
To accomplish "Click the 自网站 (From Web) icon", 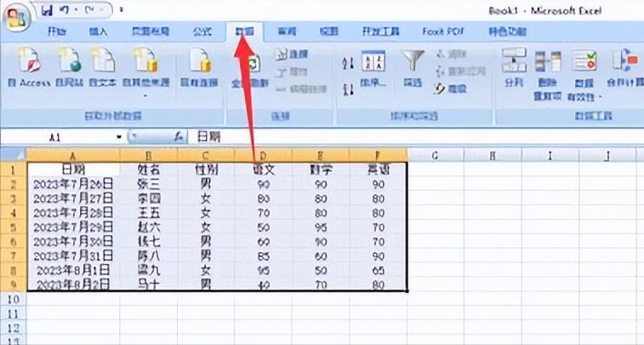I will [69, 67].
